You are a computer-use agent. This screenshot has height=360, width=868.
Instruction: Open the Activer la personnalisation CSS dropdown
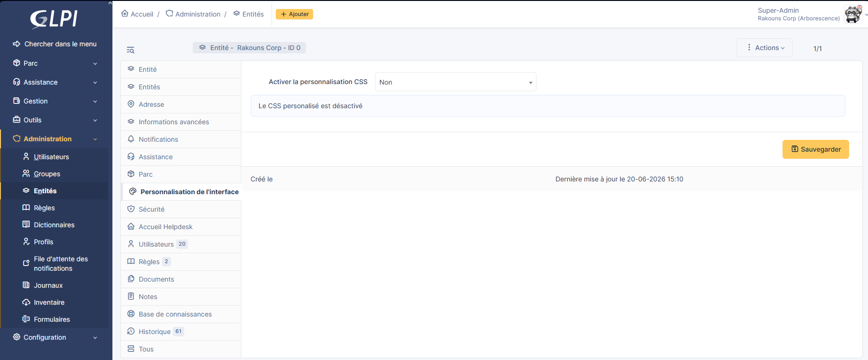[x=455, y=82]
